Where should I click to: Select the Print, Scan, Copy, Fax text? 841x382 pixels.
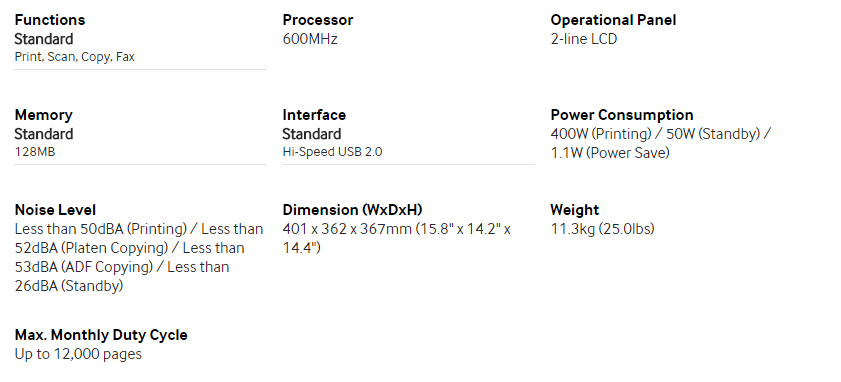(x=75, y=57)
